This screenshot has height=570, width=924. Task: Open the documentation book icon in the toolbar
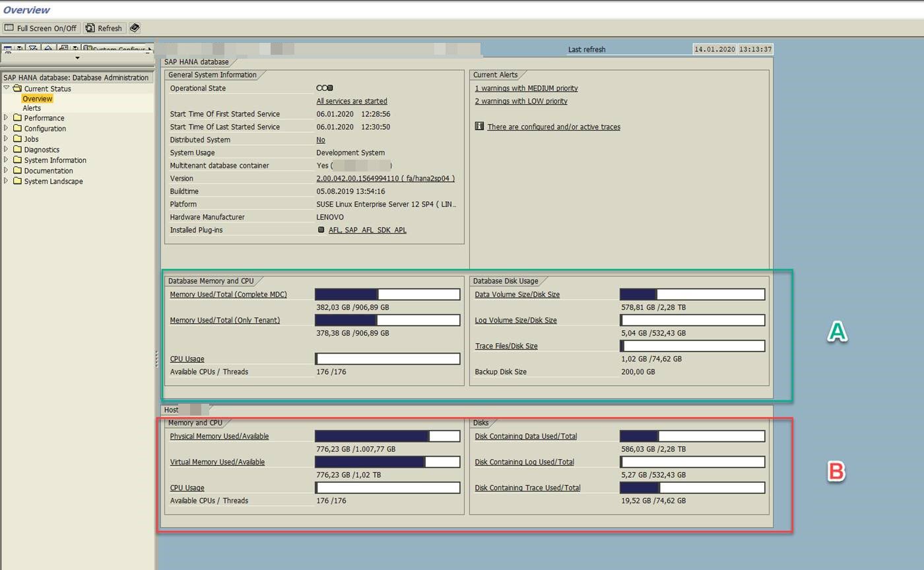pos(135,28)
